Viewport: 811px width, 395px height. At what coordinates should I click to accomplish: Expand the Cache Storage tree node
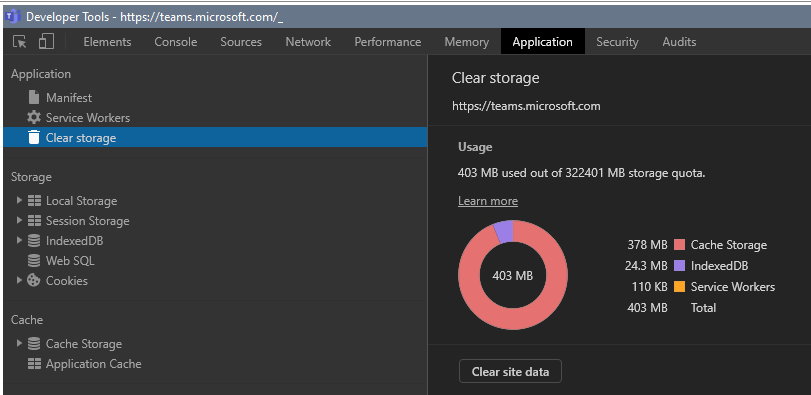coord(20,343)
